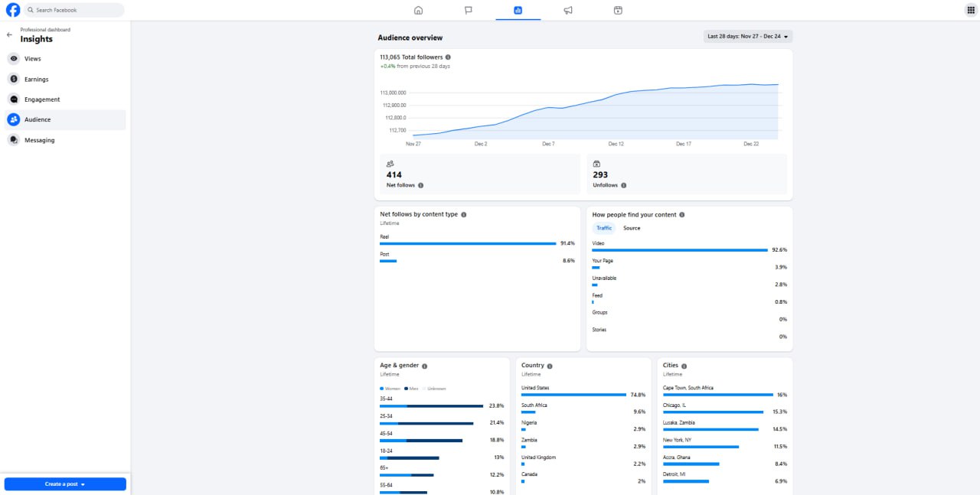Click the back arrow beside Insights
The image size is (980, 495).
(x=9, y=35)
